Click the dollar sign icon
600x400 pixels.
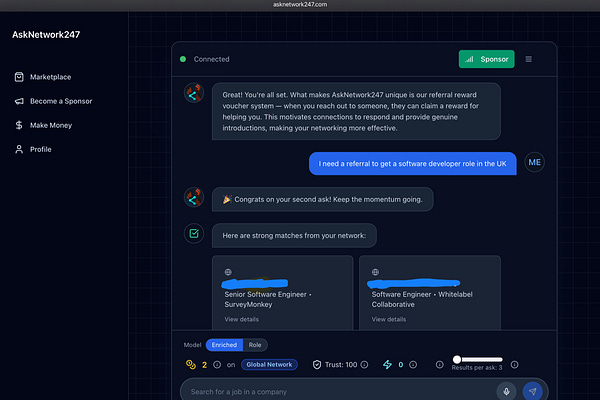pyautogui.click(x=19, y=125)
